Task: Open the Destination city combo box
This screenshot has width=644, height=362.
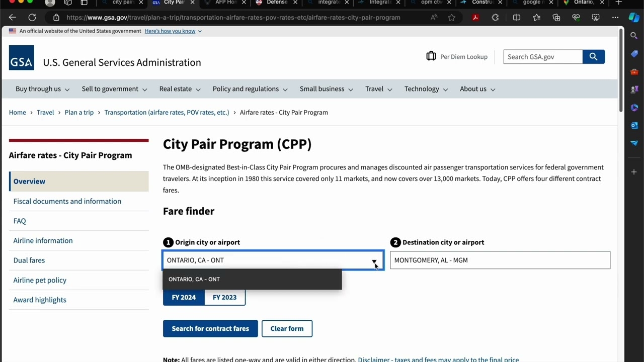Action: point(500,260)
